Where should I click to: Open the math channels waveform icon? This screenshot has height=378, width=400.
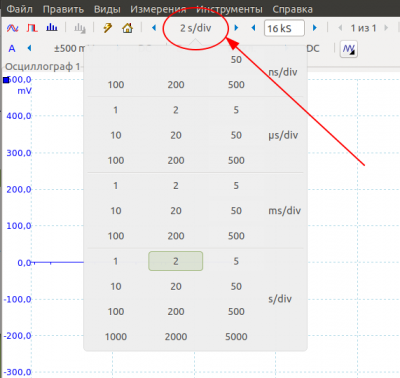[x=349, y=49]
